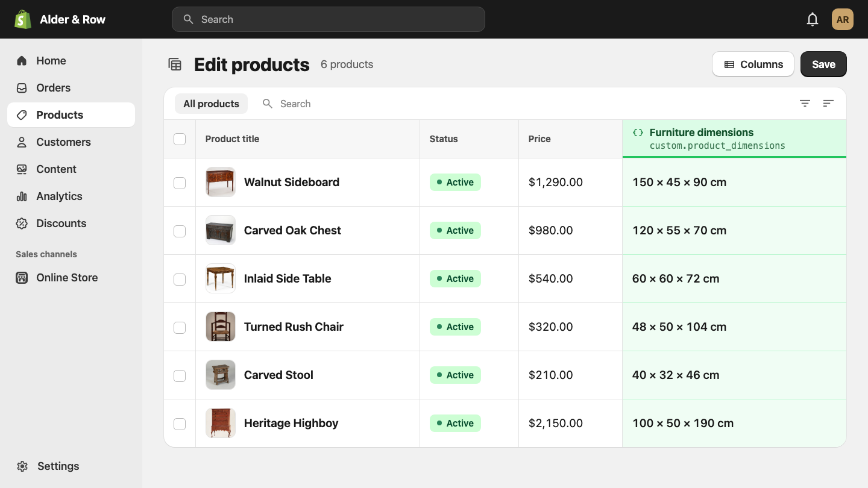Open Customers in the sidebar

71,142
